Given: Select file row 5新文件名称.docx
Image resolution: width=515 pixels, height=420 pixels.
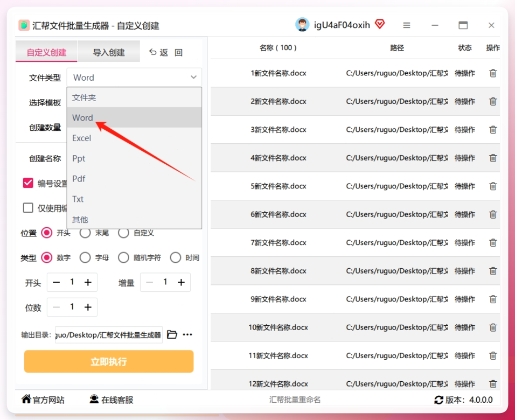Looking at the screenshot, I should tap(355, 186).
